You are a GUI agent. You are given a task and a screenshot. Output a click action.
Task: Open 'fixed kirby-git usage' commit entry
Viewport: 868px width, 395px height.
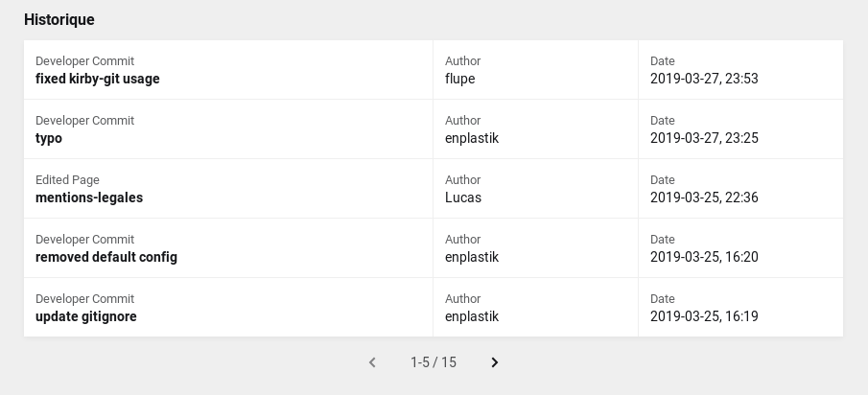(98, 79)
